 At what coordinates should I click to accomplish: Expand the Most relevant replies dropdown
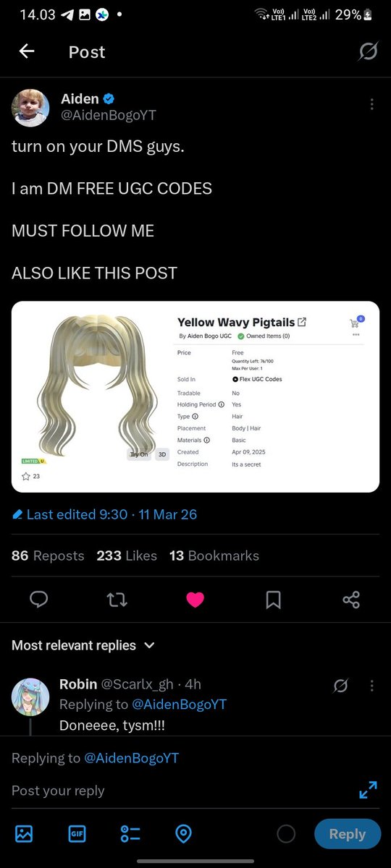[x=83, y=644]
